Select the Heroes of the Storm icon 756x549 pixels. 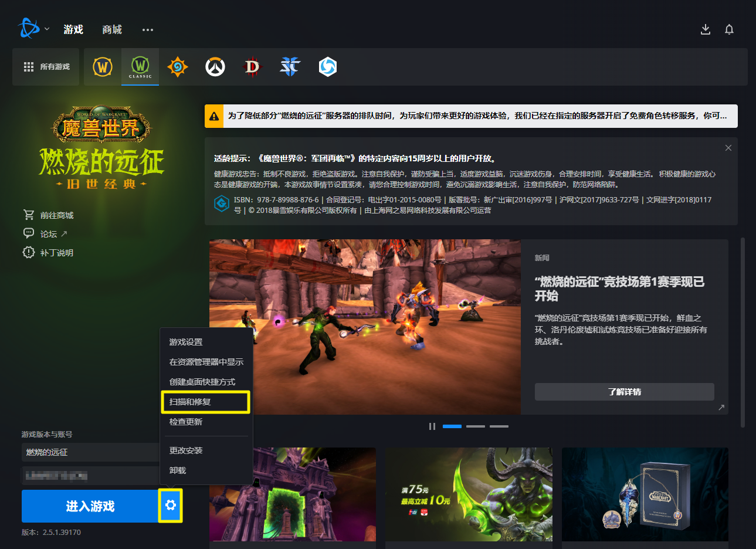coord(328,67)
